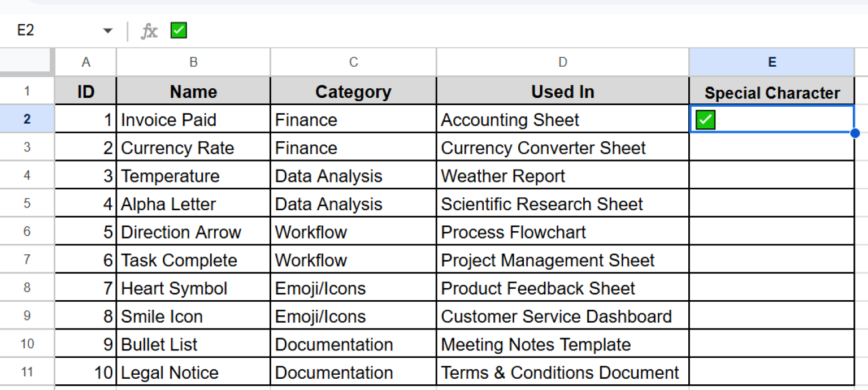
Task: Select column C header
Action: pyautogui.click(x=353, y=62)
